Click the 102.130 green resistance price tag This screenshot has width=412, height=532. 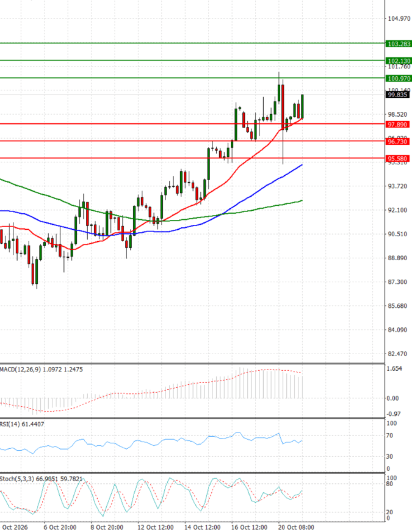[398, 61]
